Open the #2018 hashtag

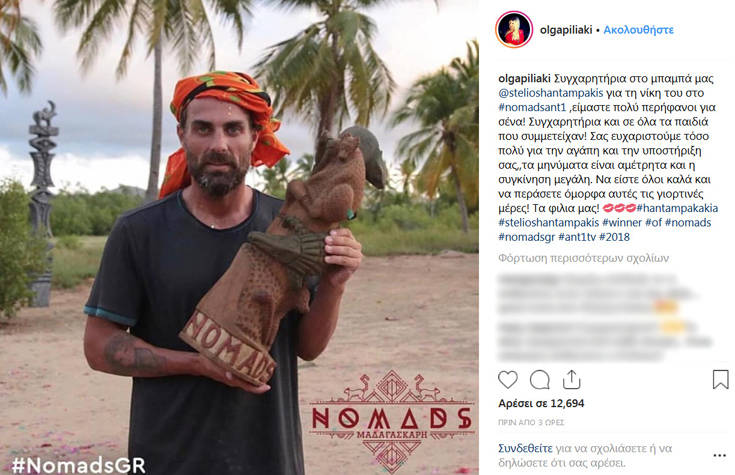pos(615,237)
